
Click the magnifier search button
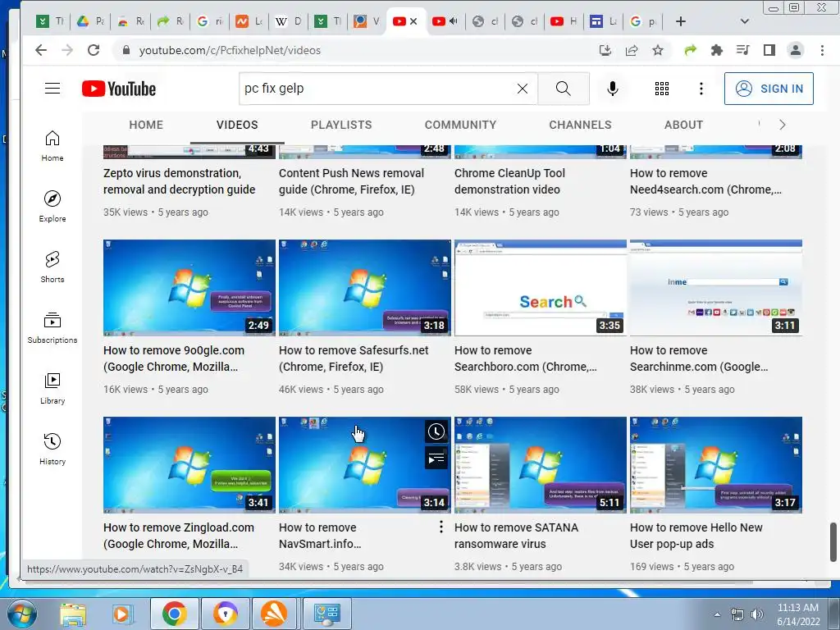click(563, 89)
